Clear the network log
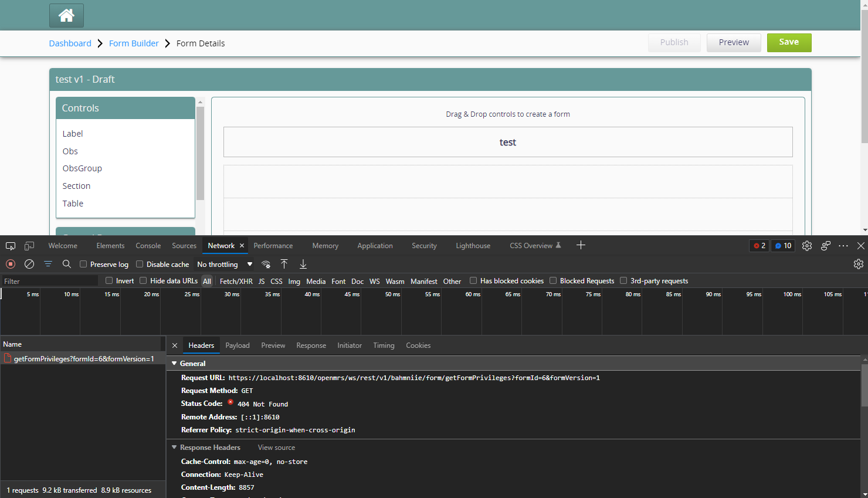This screenshot has width=868, height=498. point(29,264)
